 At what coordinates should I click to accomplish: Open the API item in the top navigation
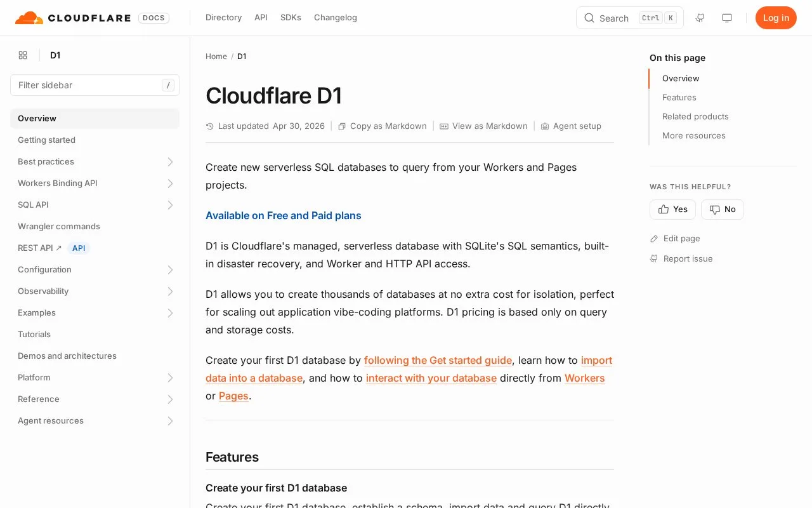pyautogui.click(x=261, y=18)
